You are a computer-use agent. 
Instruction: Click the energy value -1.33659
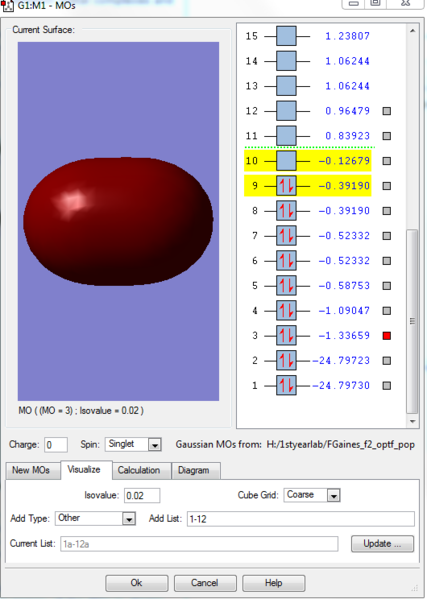344,336
